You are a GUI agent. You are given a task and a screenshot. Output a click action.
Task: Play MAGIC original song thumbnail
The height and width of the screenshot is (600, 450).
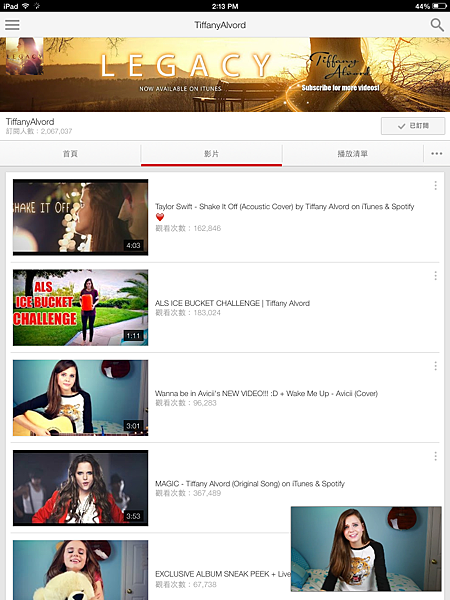point(80,488)
